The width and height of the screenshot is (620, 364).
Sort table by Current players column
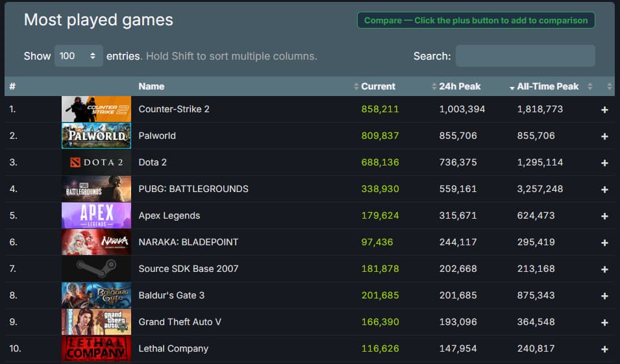tap(378, 86)
